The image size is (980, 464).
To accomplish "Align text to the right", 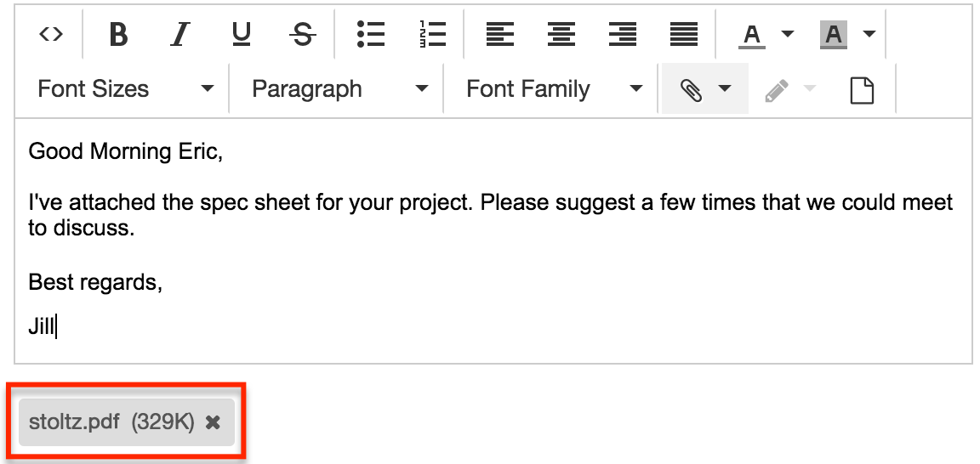I will (623, 34).
